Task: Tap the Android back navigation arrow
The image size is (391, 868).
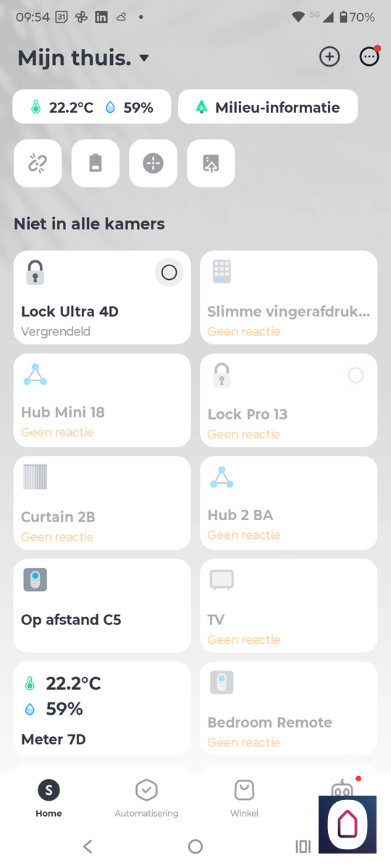Action: [88, 846]
